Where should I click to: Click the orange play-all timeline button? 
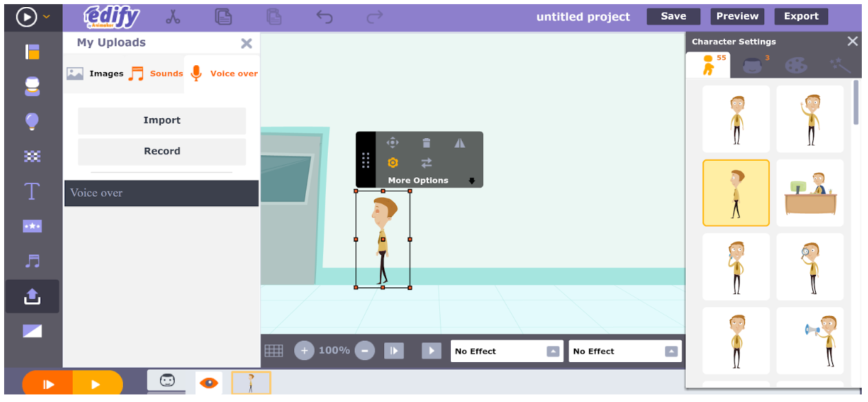47,385
